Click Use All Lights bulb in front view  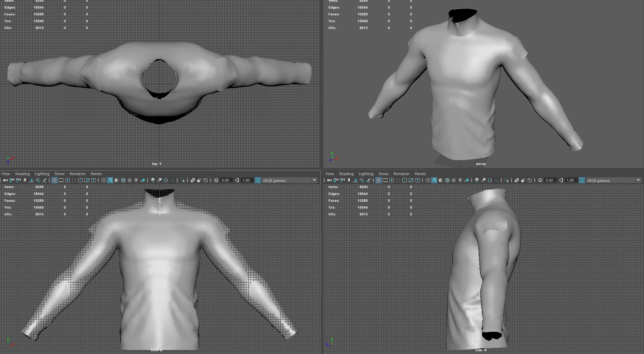coord(136,180)
